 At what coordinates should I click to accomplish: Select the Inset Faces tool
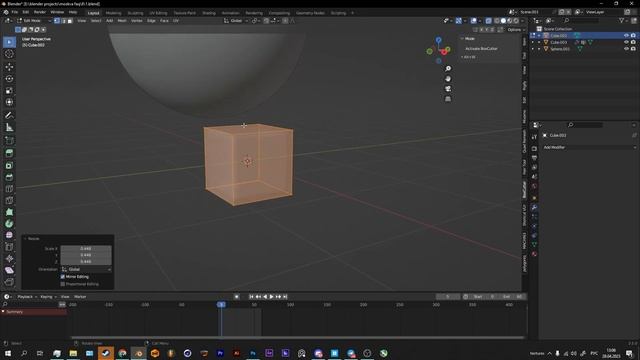click(9, 165)
